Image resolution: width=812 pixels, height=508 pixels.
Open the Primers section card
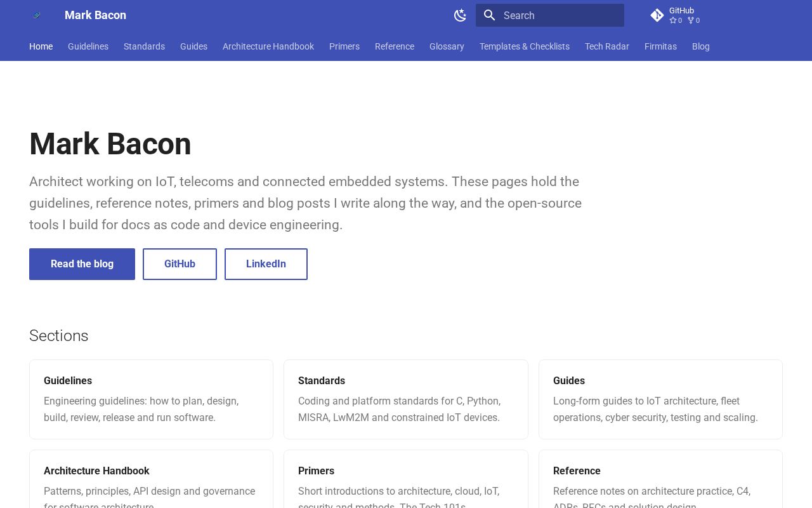(406, 479)
